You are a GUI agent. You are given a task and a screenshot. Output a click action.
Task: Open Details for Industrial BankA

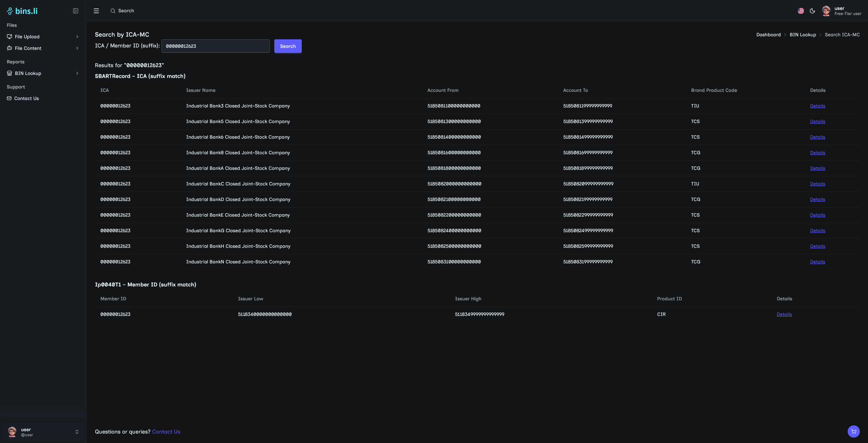(x=817, y=168)
